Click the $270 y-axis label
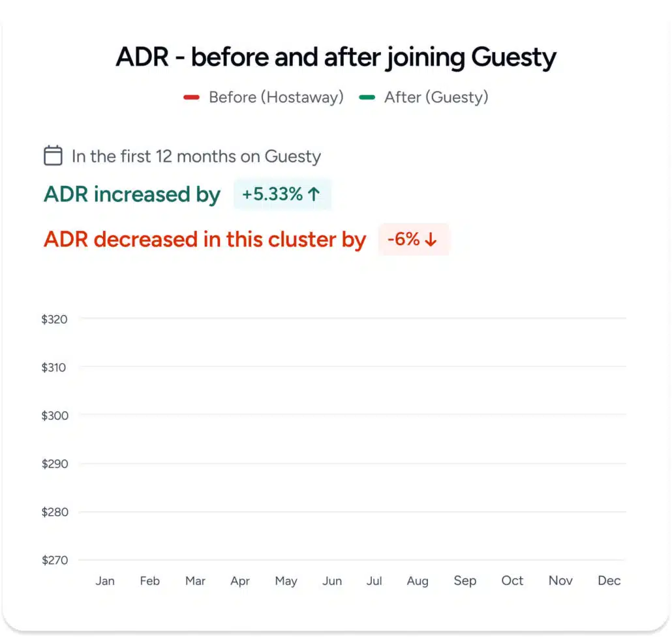 coord(54,560)
